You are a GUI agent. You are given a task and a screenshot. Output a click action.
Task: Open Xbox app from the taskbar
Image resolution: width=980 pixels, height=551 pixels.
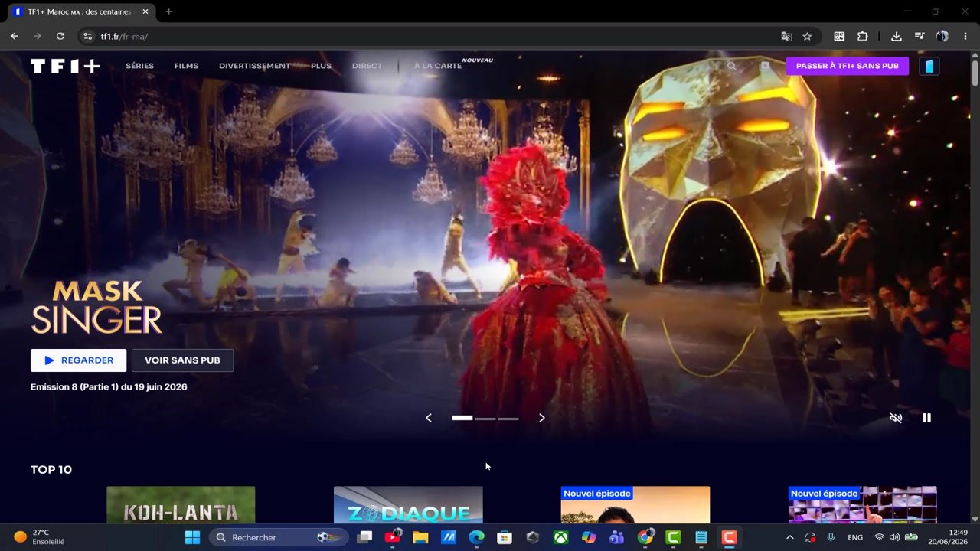tap(561, 537)
